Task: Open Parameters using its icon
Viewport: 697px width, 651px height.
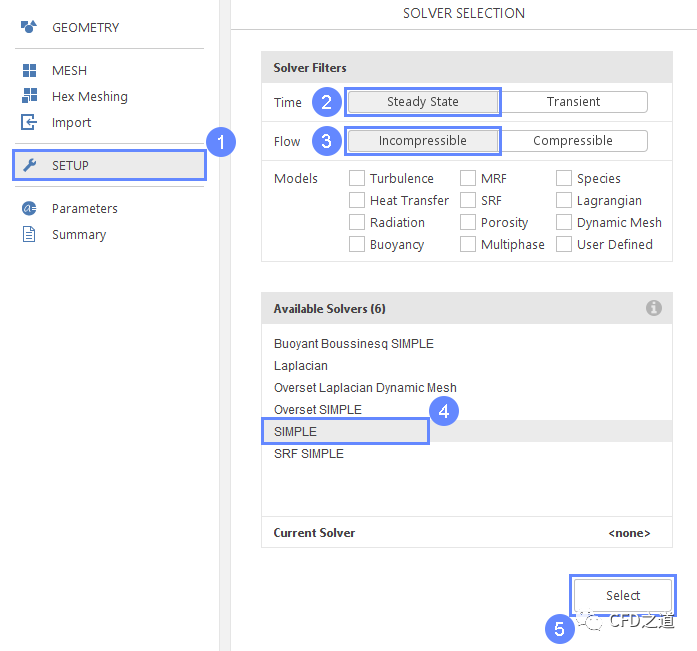Action: point(29,209)
